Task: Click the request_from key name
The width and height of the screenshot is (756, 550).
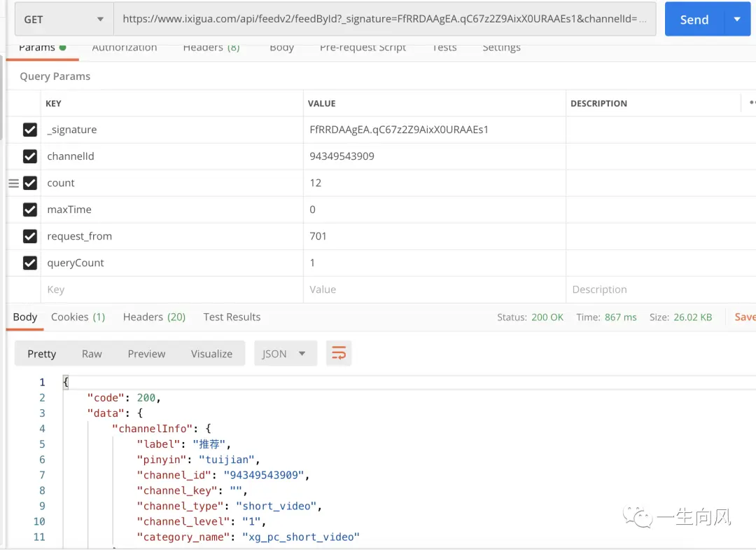Action: [80, 236]
